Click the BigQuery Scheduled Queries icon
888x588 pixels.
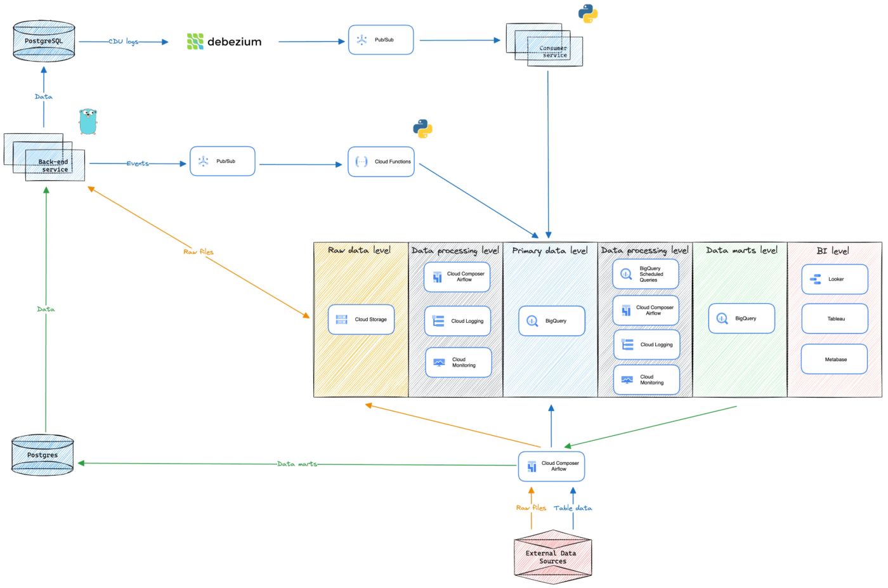(646, 273)
